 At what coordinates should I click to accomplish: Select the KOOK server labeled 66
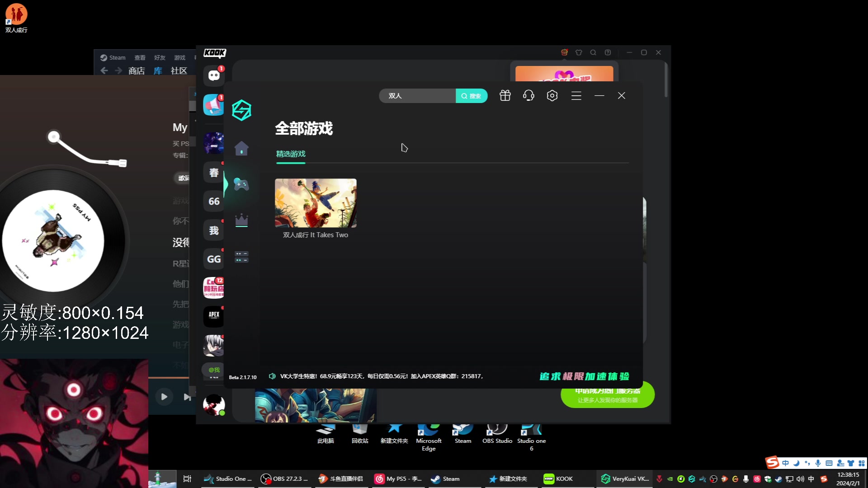(214, 201)
